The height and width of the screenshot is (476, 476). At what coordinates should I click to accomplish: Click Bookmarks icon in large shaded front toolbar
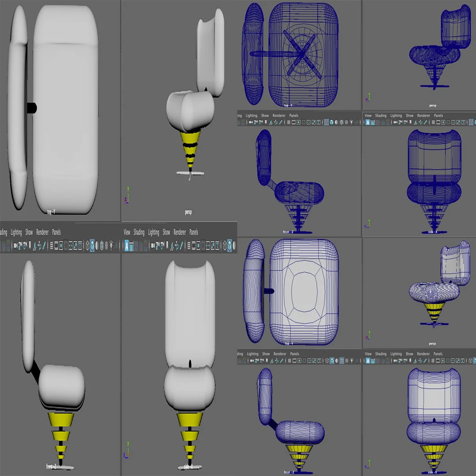click(x=30, y=246)
